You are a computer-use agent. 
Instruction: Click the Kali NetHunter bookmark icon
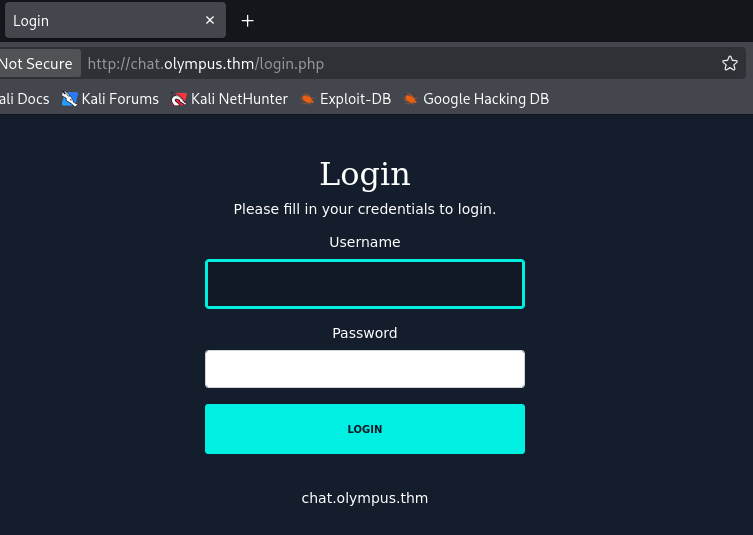pos(179,99)
